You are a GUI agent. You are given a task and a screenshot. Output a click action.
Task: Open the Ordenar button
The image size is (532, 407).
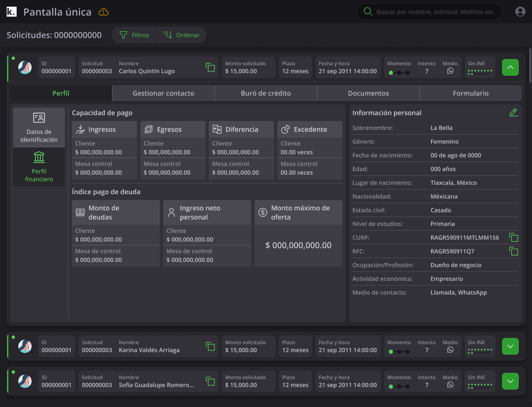pos(181,35)
